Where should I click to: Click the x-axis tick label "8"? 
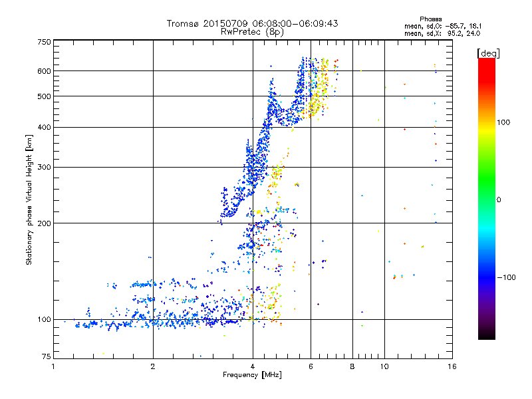click(x=352, y=366)
